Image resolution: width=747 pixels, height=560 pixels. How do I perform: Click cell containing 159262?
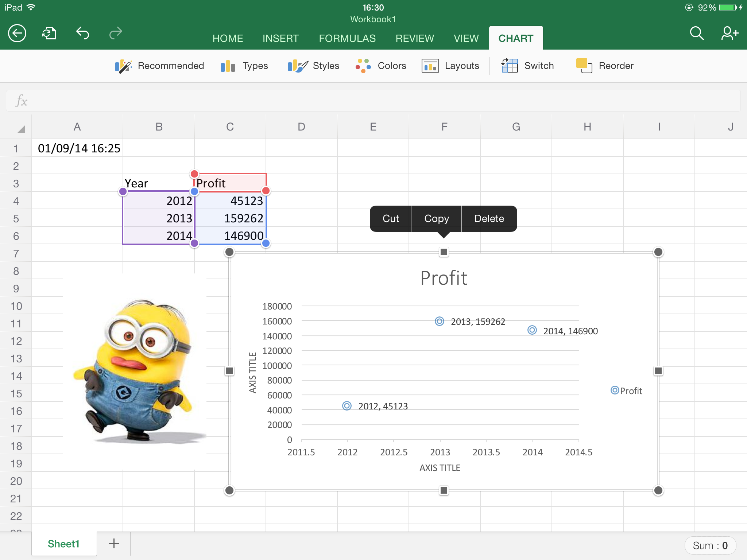[x=230, y=218]
